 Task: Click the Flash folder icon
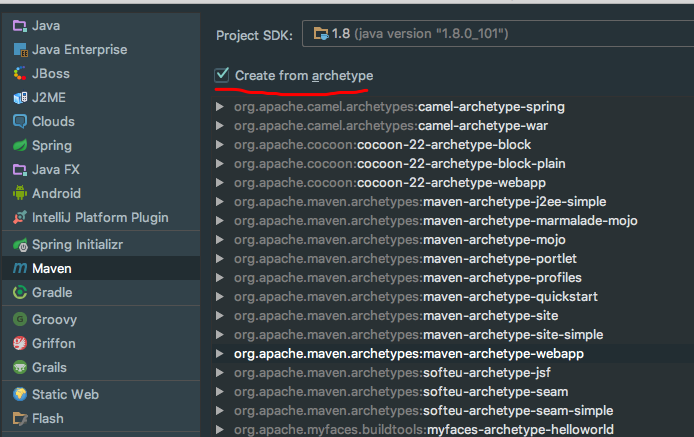pos(20,418)
